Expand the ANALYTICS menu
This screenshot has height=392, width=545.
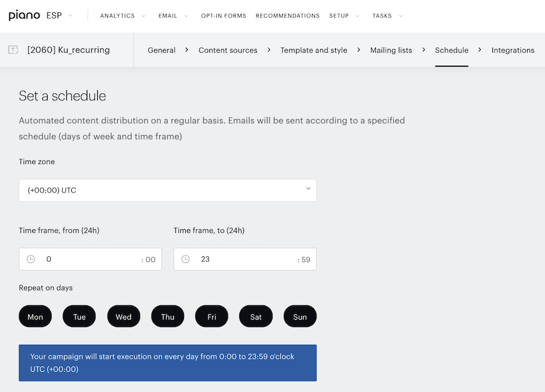click(x=123, y=16)
